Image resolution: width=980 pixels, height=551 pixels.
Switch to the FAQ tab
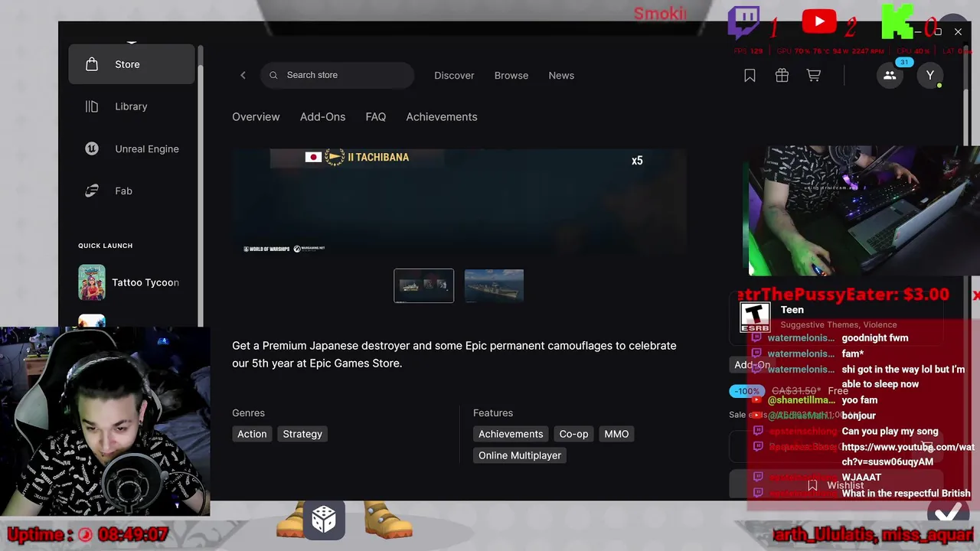coord(376,117)
